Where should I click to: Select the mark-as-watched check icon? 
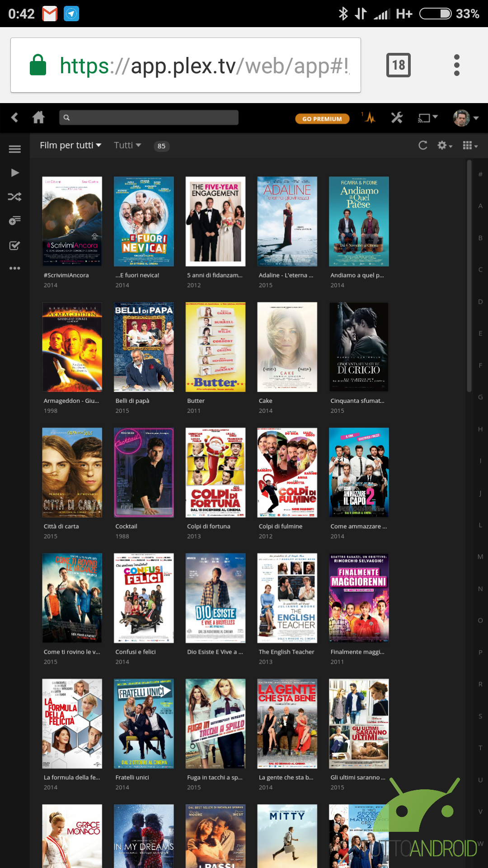point(15,245)
